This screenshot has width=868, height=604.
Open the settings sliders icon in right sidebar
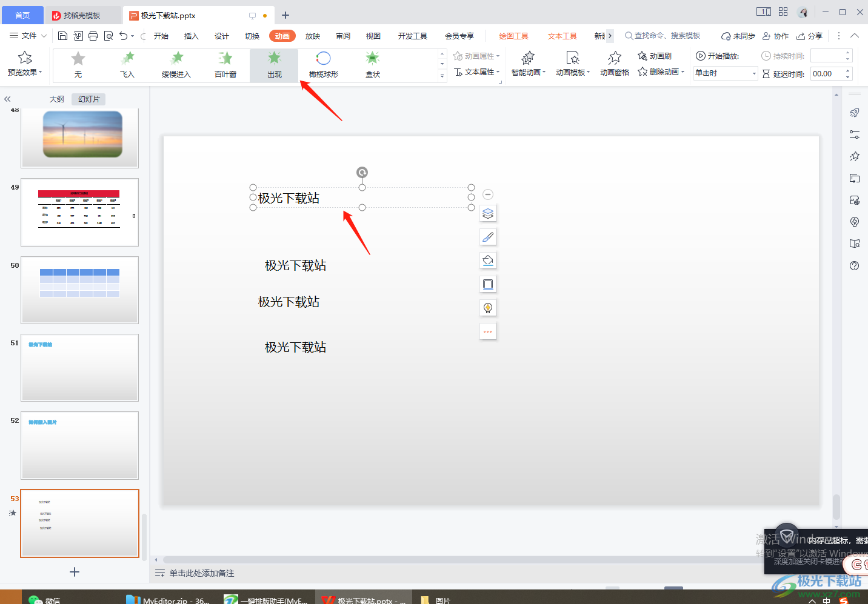855,134
